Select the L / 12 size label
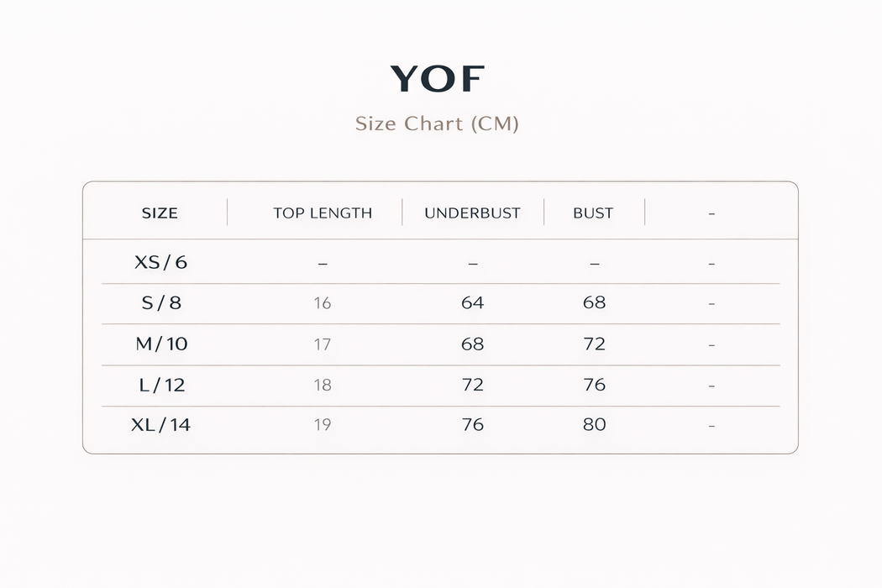Viewport: 882px width, 588px height. coord(161,385)
